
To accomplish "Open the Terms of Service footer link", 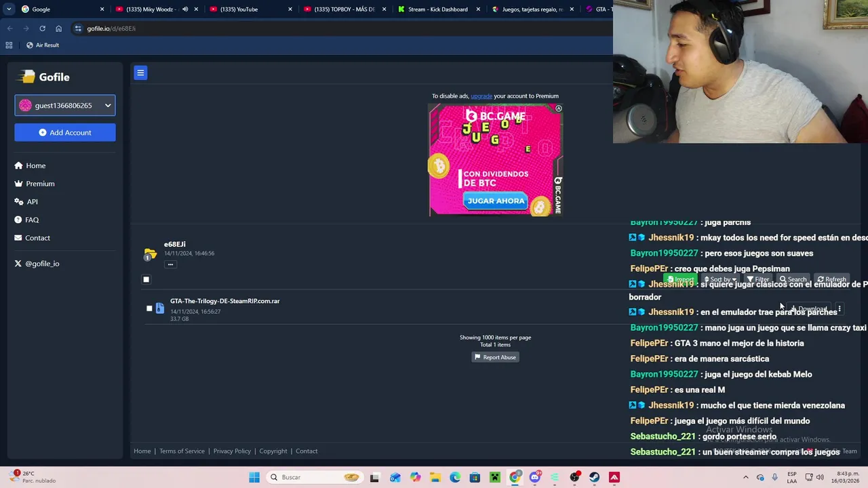I will click(x=182, y=451).
